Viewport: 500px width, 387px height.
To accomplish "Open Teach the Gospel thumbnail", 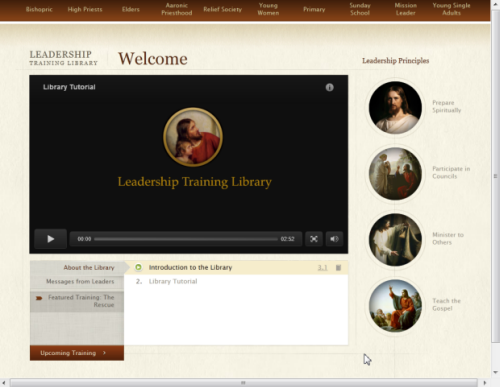I will (x=395, y=306).
